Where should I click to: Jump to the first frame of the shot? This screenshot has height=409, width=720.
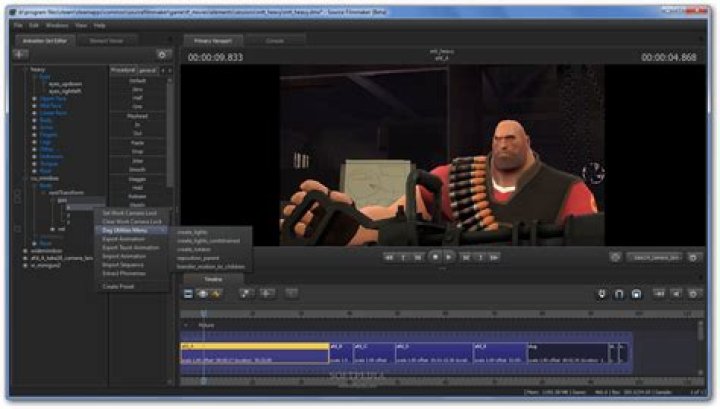click(x=388, y=257)
